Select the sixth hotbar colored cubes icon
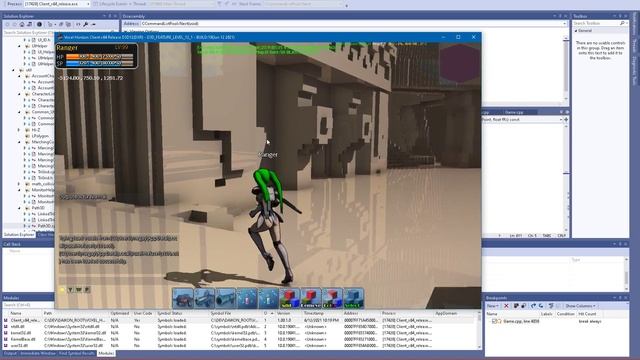640x360 pixels. (x=289, y=298)
